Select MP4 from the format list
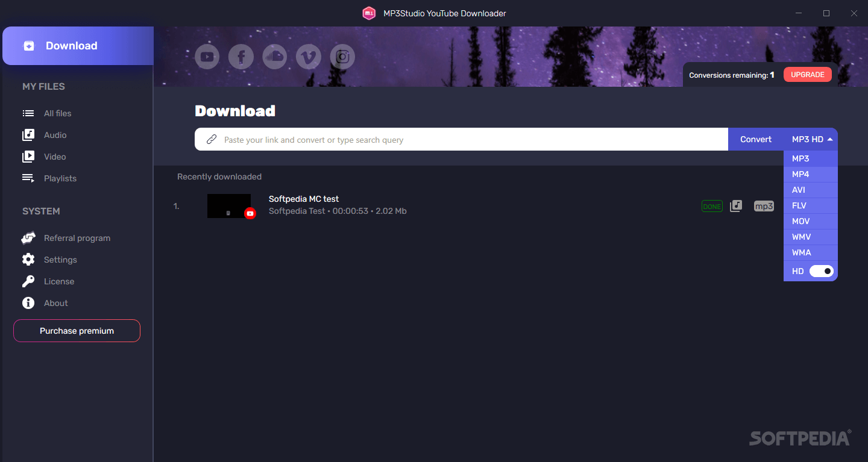Screen dimensions: 868x462 (811, 174)
